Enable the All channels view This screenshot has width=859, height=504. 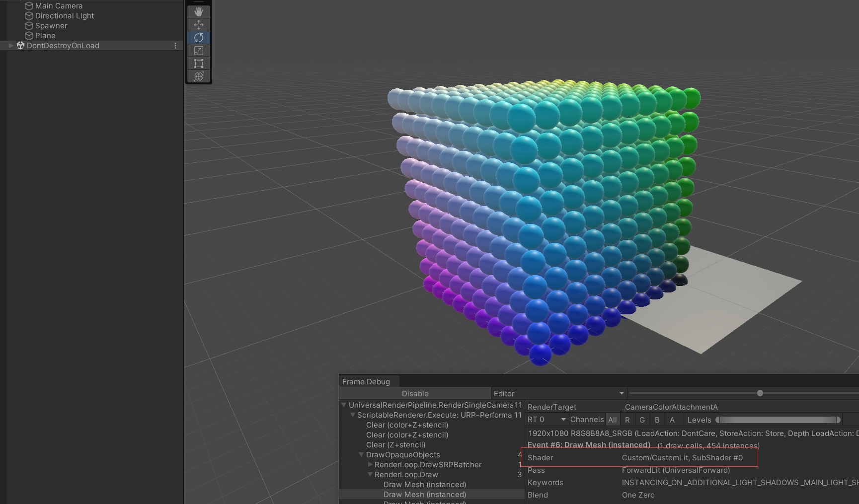pos(613,419)
